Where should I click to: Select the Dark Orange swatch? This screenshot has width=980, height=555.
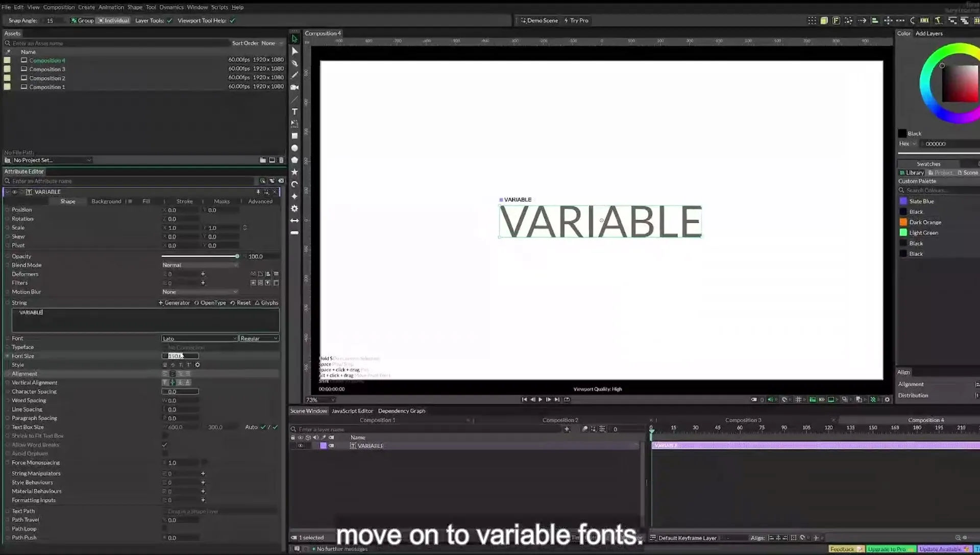[x=903, y=222]
